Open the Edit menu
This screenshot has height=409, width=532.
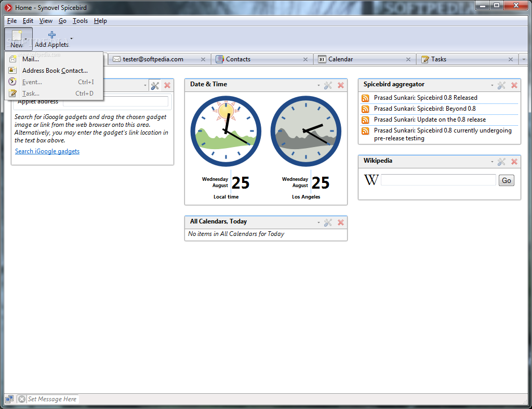click(x=28, y=21)
